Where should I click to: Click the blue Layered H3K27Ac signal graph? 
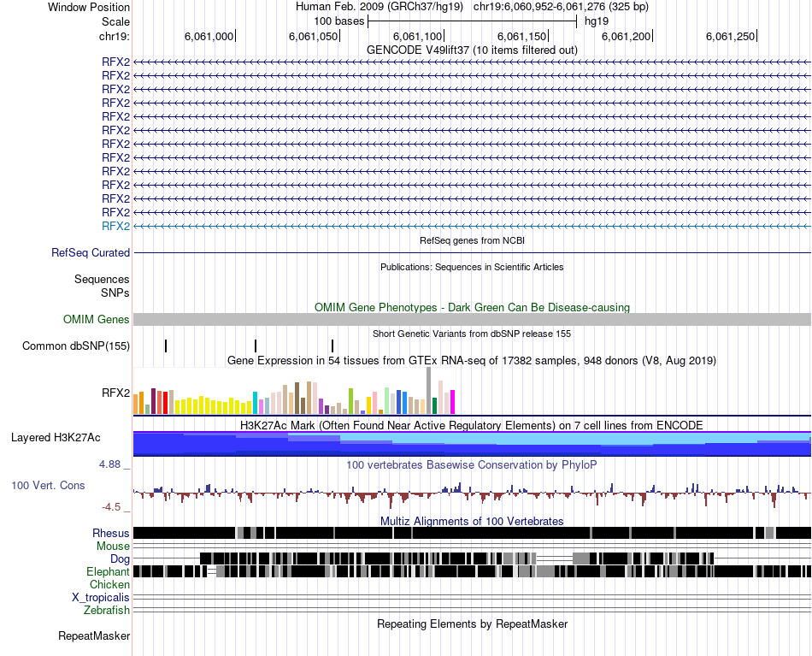click(472, 444)
